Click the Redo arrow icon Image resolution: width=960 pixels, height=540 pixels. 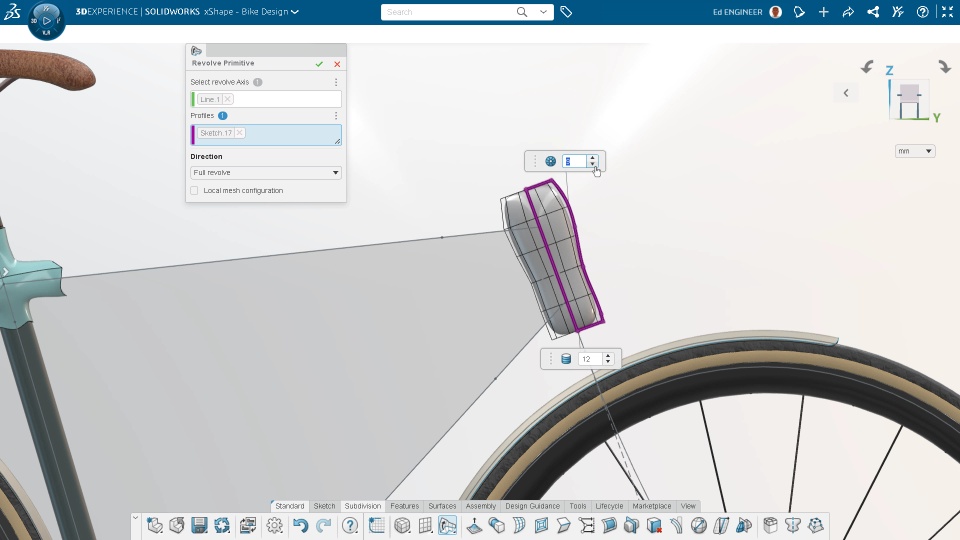coord(323,525)
